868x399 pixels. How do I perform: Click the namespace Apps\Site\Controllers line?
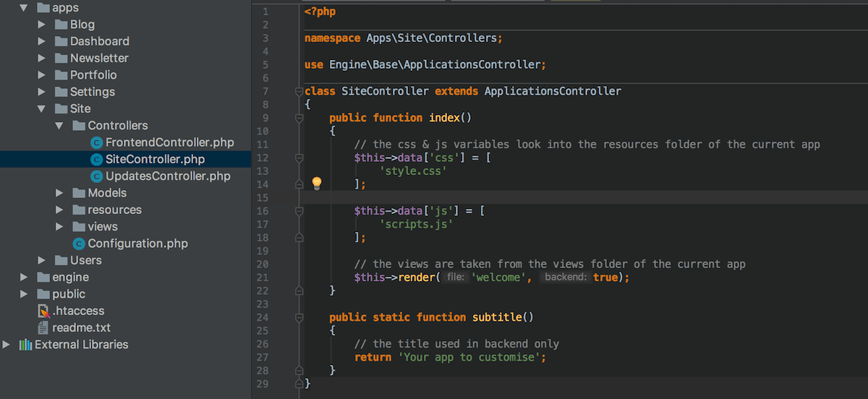pyautogui.click(x=403, y=38)
